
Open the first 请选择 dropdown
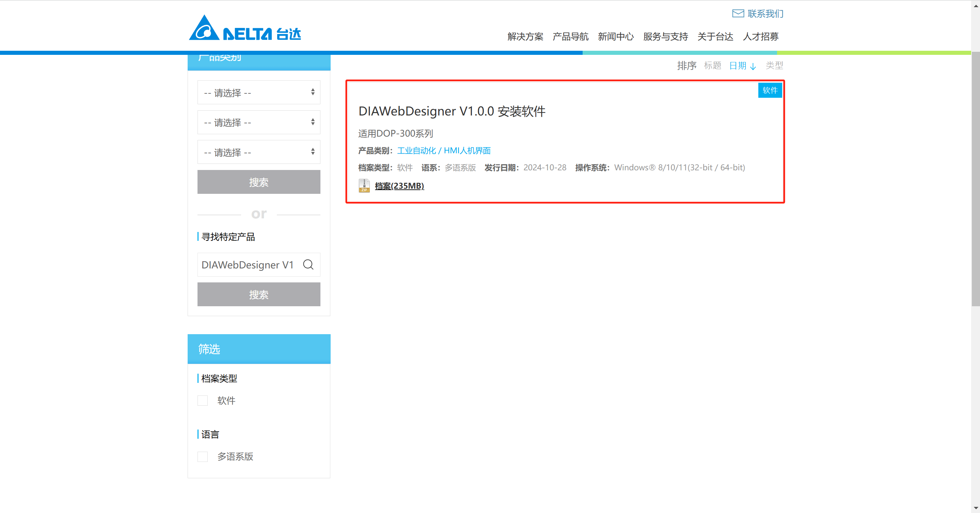click(259, 92)
